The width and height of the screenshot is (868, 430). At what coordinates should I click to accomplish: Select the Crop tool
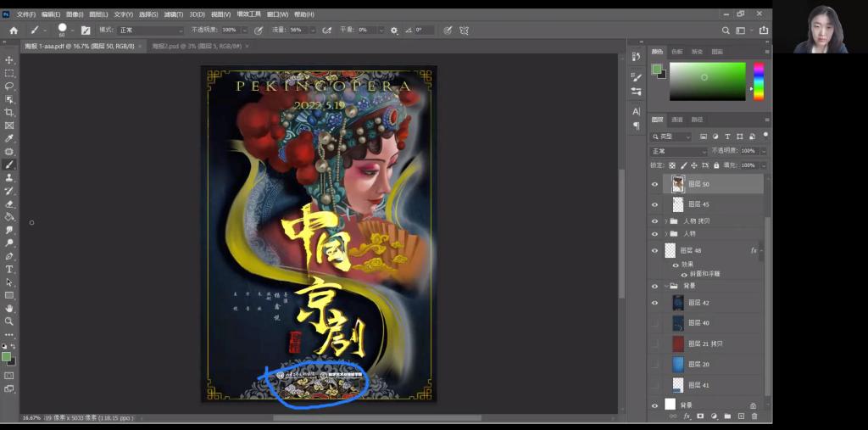[x=9, y=113]
